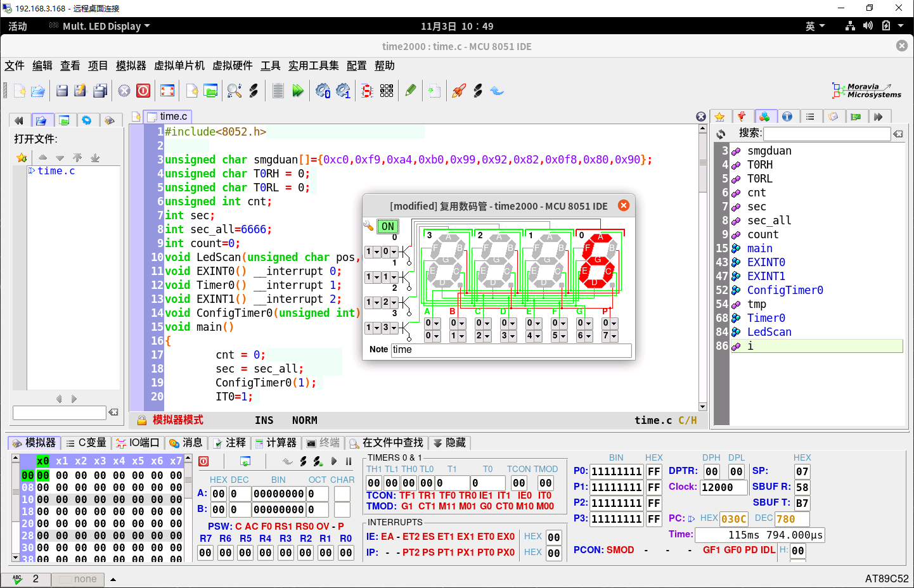
Task: Click the bookmark star in open files panel
Action: pos(22,158)
